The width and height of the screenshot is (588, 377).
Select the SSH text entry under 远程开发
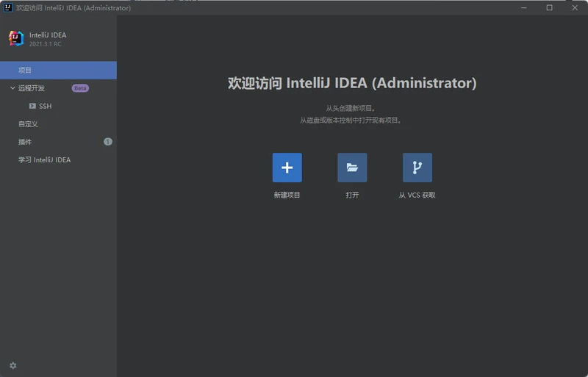pyautogui.click(x=46, y=107)
